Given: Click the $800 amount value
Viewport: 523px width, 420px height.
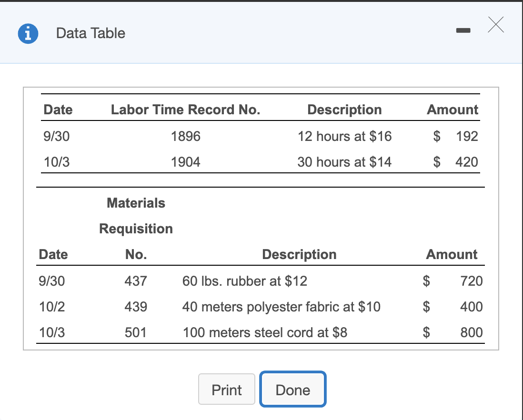Looking at the screenshot, I should [472, 332].
